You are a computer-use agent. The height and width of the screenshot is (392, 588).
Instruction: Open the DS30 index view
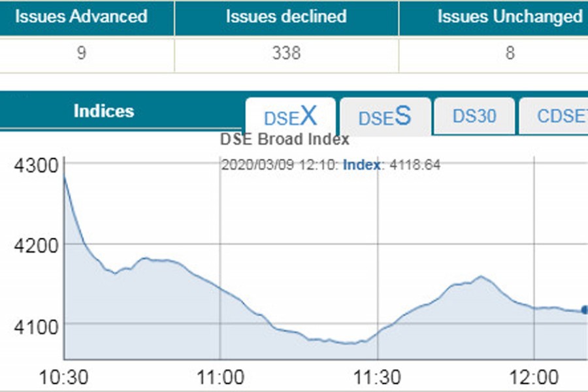[474, 115]
